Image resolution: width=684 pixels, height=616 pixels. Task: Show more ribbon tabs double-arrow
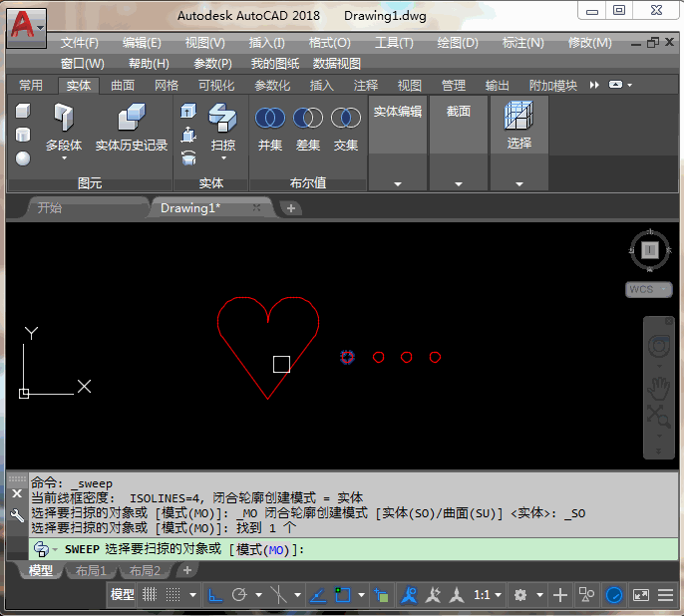pyautogui.click(x=594, y=85)
